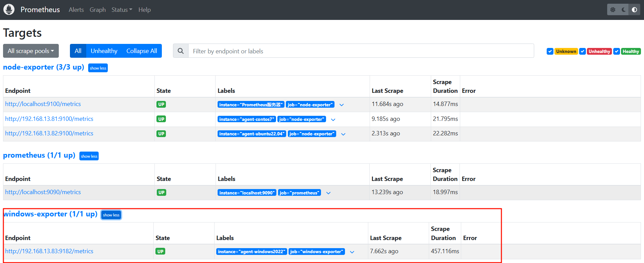This screenshot has height=263, width=644.
Task: Open the Status menu dropdown
Action: point(122,10)
